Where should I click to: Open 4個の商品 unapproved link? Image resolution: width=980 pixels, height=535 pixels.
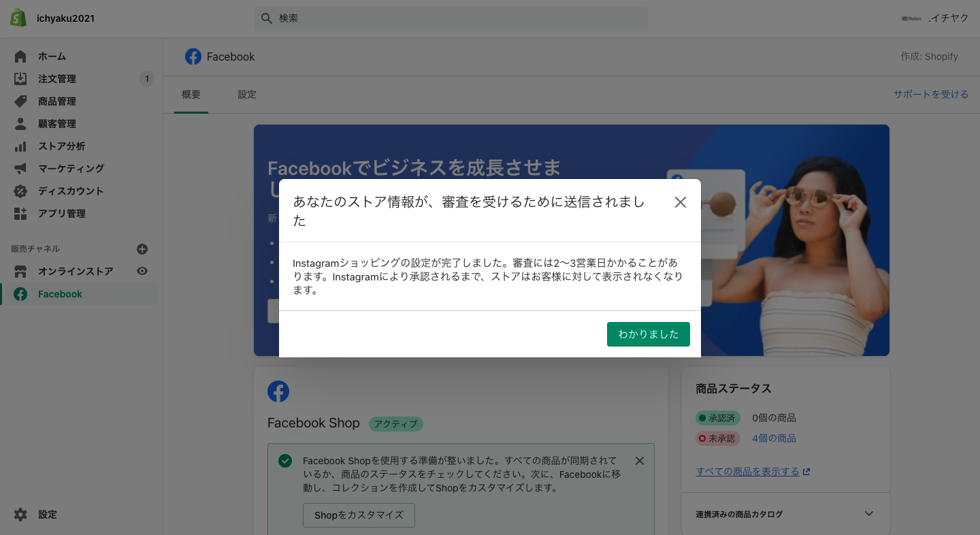pyautogui.click(x=774, y=438)
